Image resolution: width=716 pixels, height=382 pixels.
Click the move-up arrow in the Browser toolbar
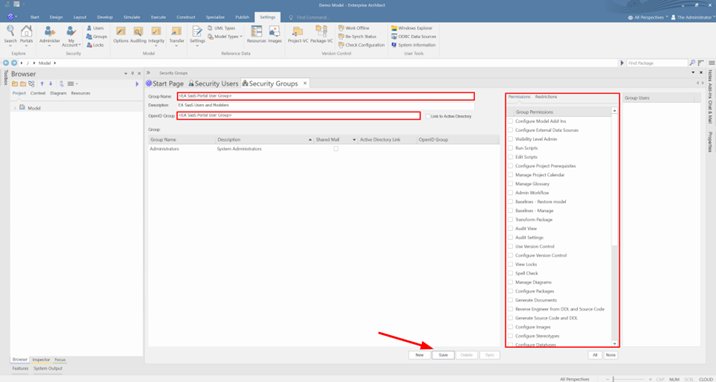pyautogui.click(x=42, y=84)
